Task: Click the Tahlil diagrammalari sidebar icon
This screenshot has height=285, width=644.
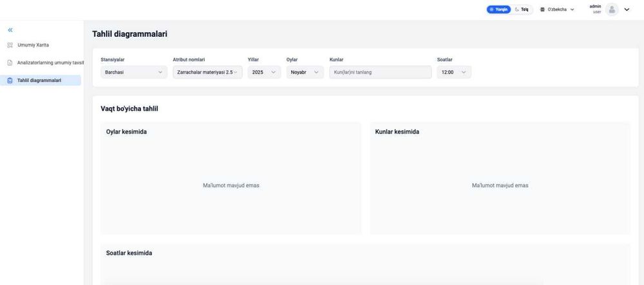Action: pos(10,81)
